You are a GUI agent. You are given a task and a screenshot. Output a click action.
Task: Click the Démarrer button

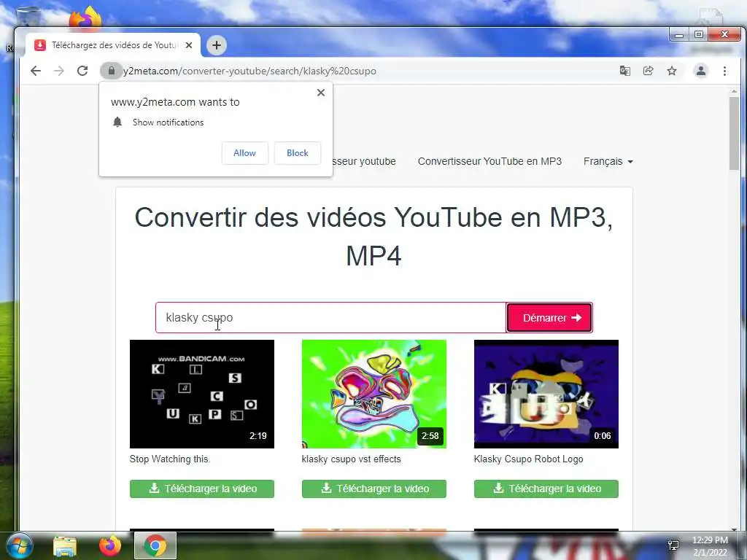pos(549,318)
